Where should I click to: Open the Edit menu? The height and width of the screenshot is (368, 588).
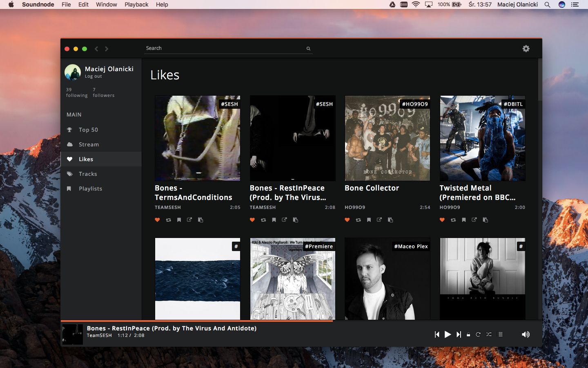coord(83,4)
